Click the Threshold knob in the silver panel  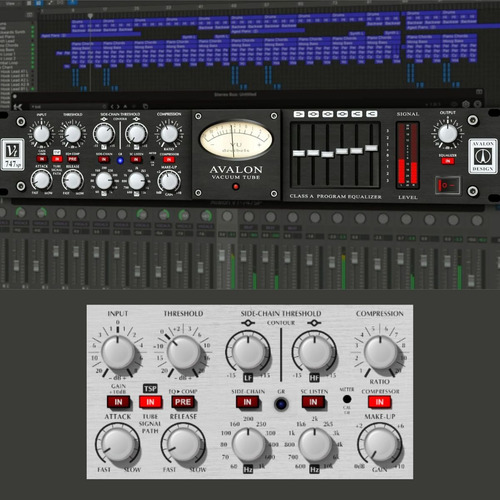(x=183, y=352)
